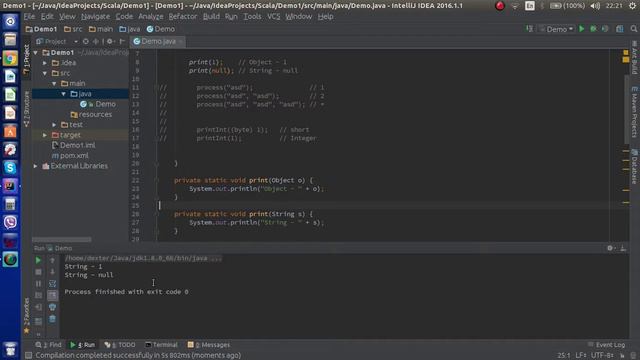The height and width of the screenshot is (360, 640).
Task: Start debugging Demo with the bug icon
Action: coord(593,29)
